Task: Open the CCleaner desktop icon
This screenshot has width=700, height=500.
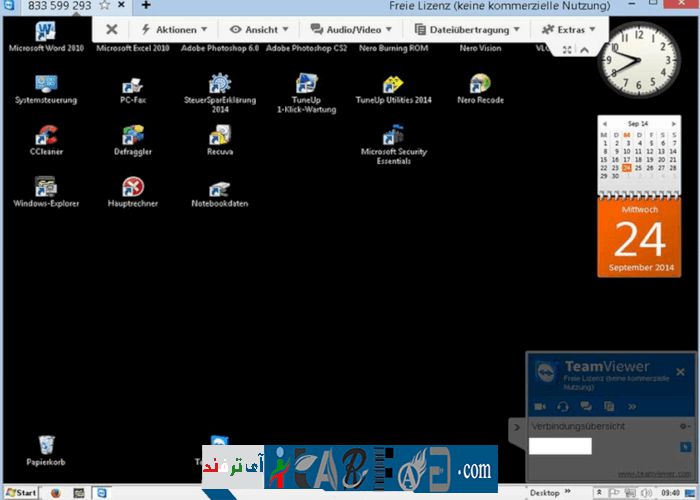Action: coord(46,136)
